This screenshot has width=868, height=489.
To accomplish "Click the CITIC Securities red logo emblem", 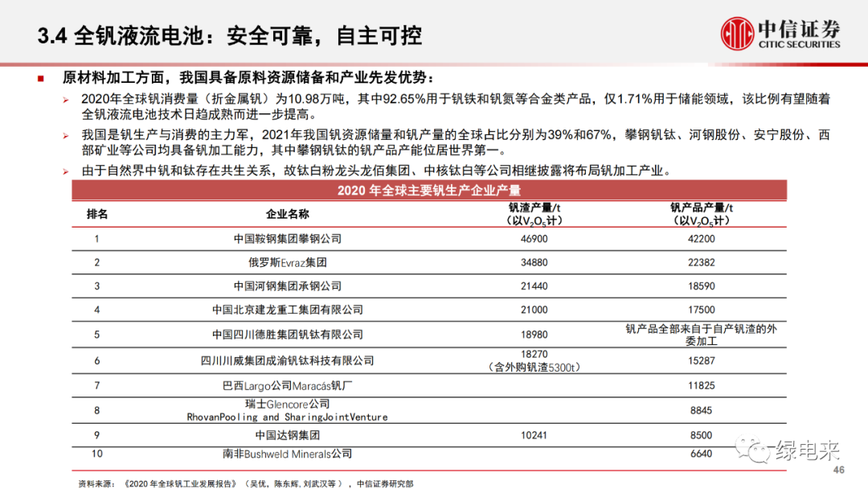I will (737, 33).
